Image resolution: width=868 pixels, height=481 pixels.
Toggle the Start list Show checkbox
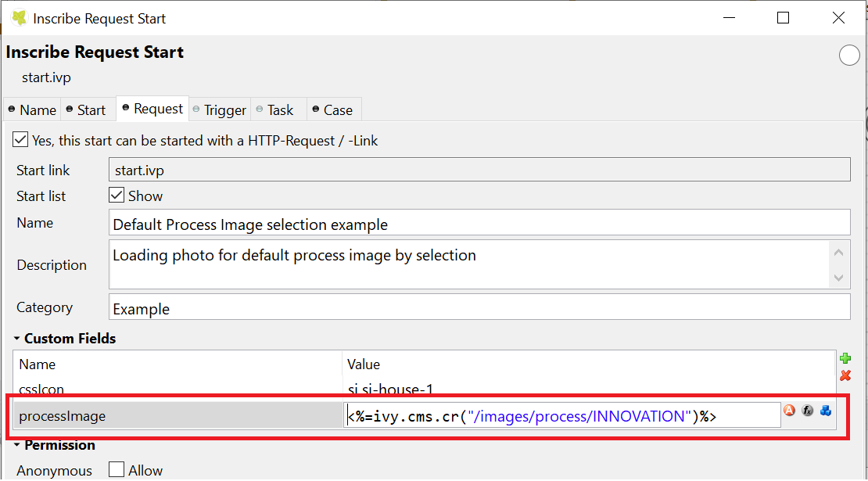(x=117, y=196)
